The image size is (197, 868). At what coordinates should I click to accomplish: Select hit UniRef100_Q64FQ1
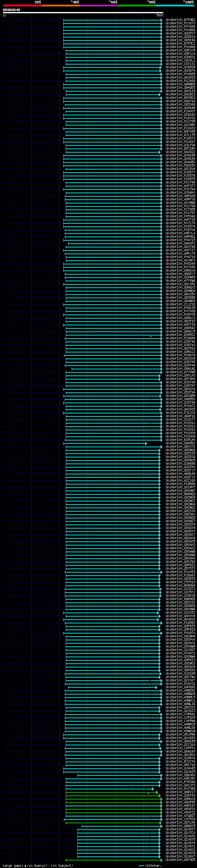(180, 416)
